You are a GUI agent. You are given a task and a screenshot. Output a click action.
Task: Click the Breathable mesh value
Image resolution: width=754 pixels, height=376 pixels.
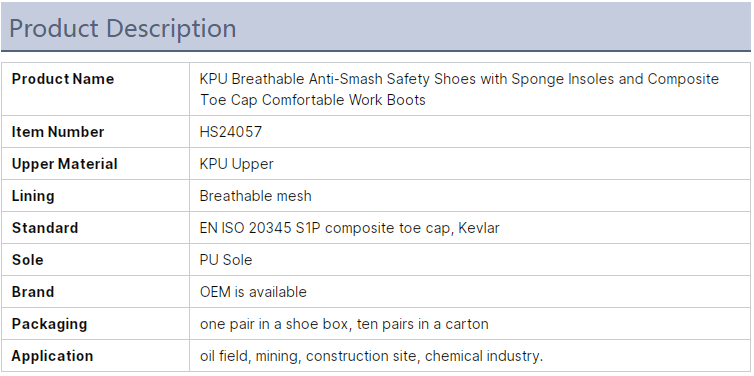(x=255, y=196)
